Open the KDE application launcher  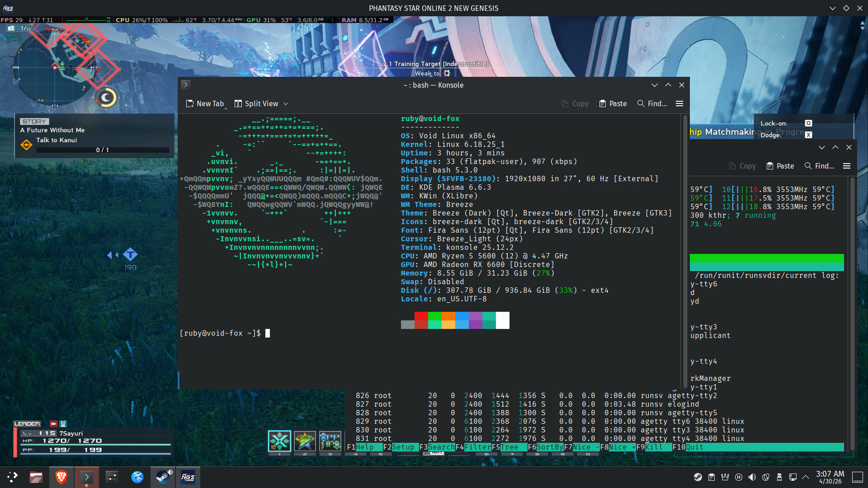(x=12, y=477)
